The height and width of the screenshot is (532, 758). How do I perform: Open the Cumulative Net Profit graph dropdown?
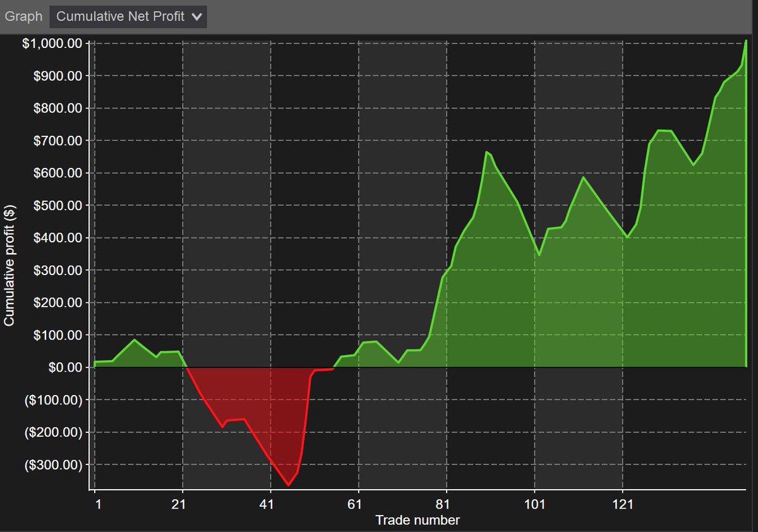[x=128, y=16]
